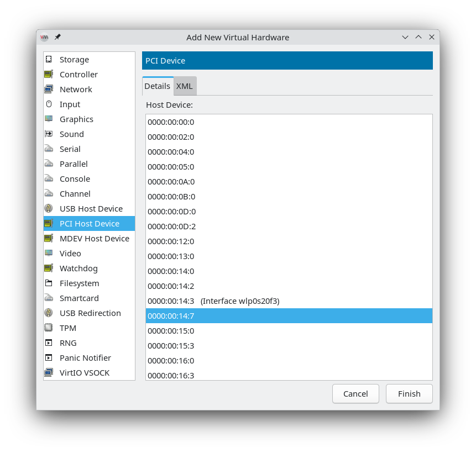Click the USB Host Device icon
This screenshot has height=453, width=476.
coord(49,209)
